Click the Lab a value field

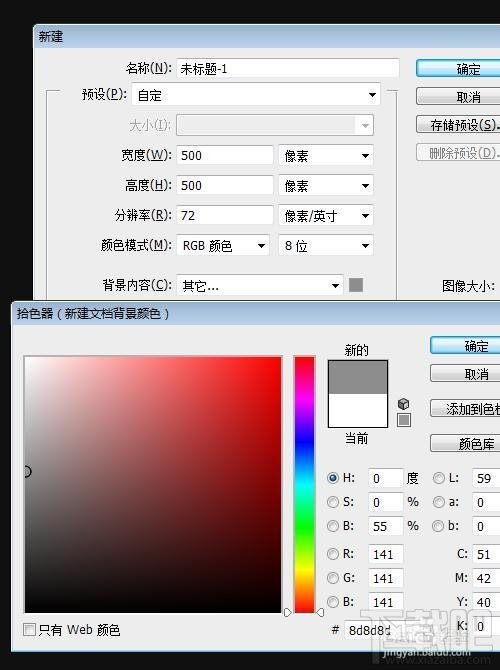[486, 502]
